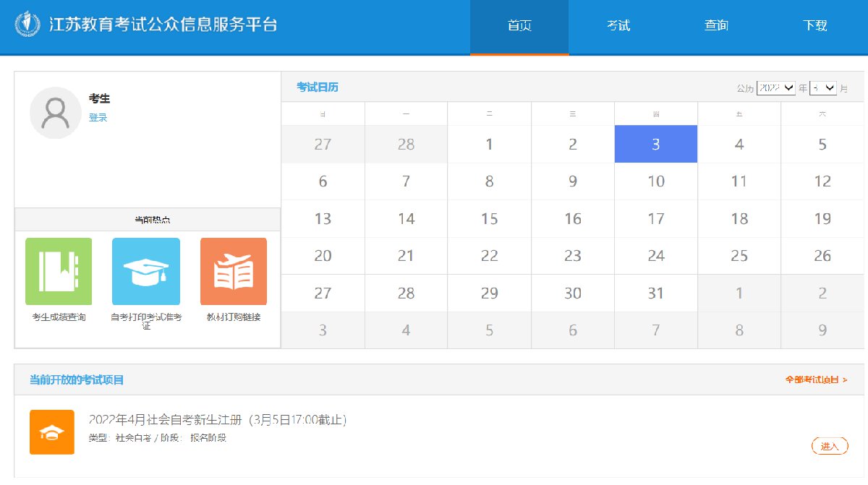Select highlighted day 3 on the calendar

[x=656, y=145]
